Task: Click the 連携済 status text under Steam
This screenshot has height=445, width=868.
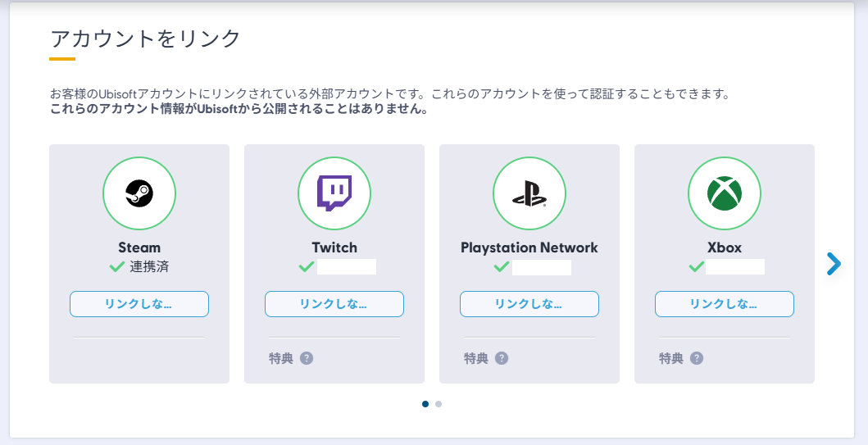Action: coord(149,266)
